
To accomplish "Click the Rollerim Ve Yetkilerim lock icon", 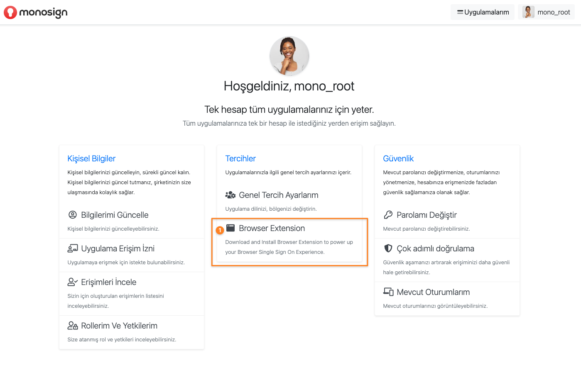I will pyautogui.click(x=73, y=326).
